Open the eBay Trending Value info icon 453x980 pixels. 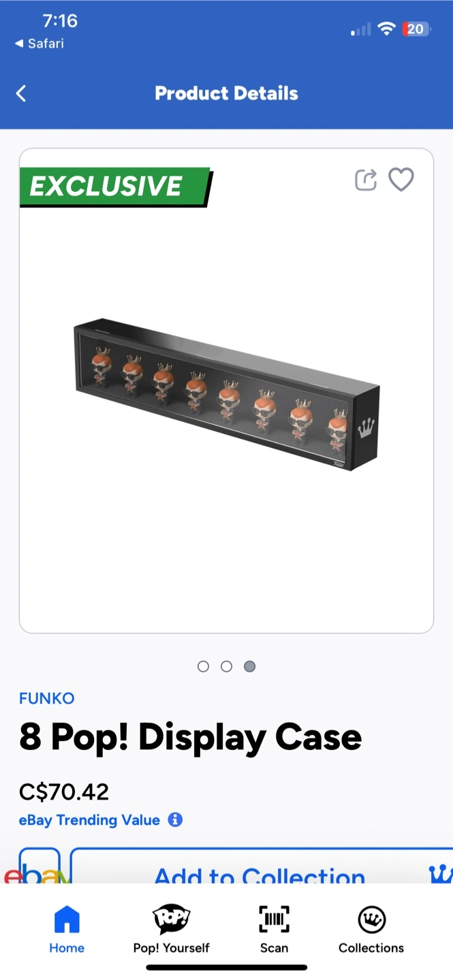pos(175,819)
